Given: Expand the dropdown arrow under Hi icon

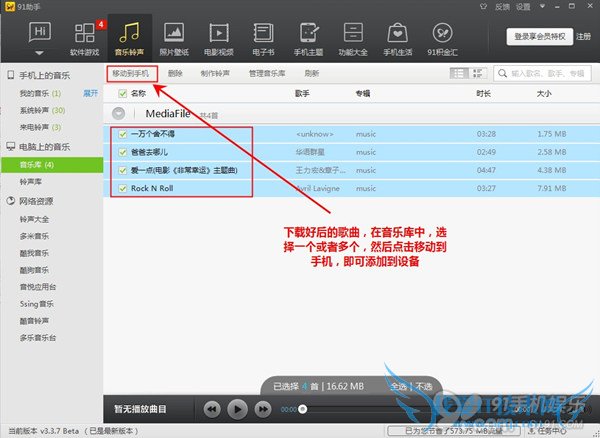Looking at the screenshot, I should coord(39,53).
